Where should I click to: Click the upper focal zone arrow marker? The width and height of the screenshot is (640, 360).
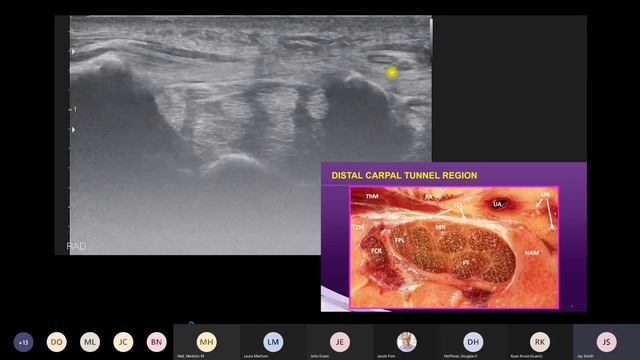tap(73, 51)
